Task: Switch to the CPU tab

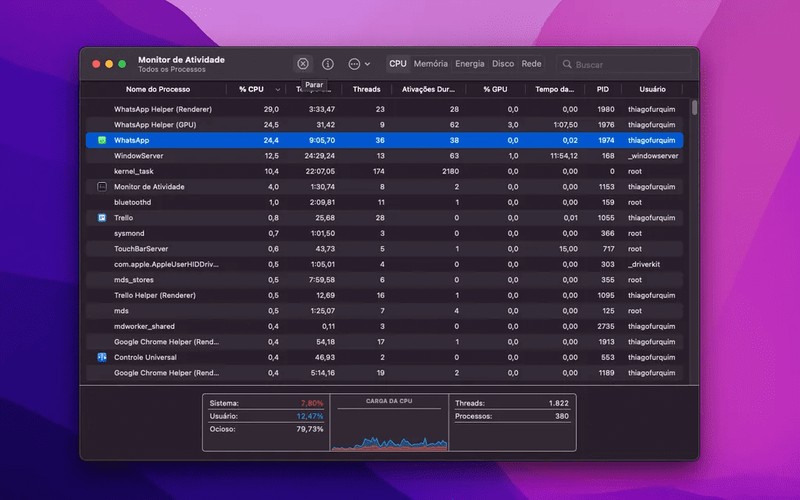Action: tap(398, 64)
